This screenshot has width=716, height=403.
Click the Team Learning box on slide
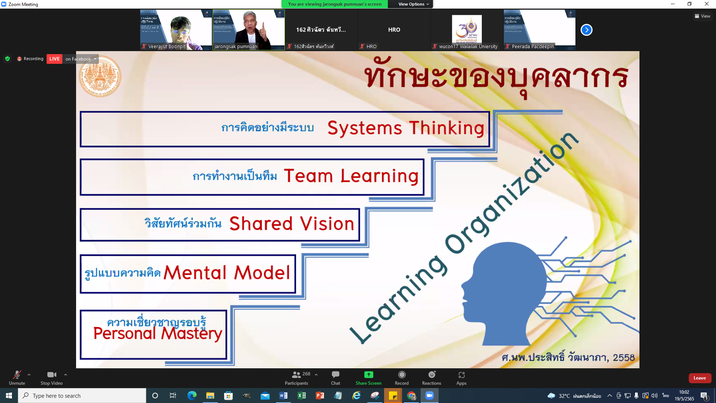point(252,177)
